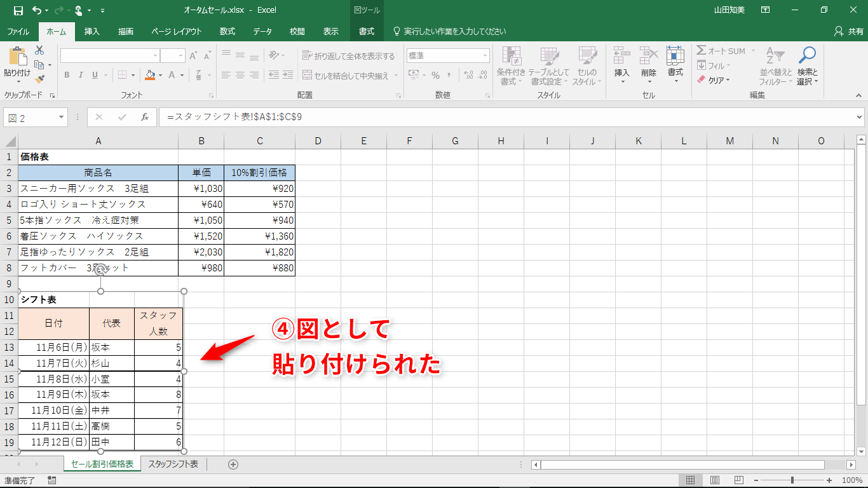Switch to Page Layout view in status bar
868x488 pixels.
point(714,480)
